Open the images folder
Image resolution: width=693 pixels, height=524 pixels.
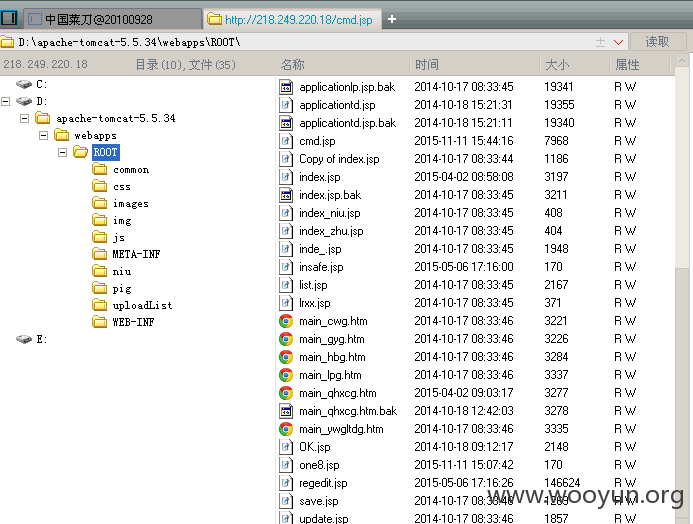(x=121, y=203)
